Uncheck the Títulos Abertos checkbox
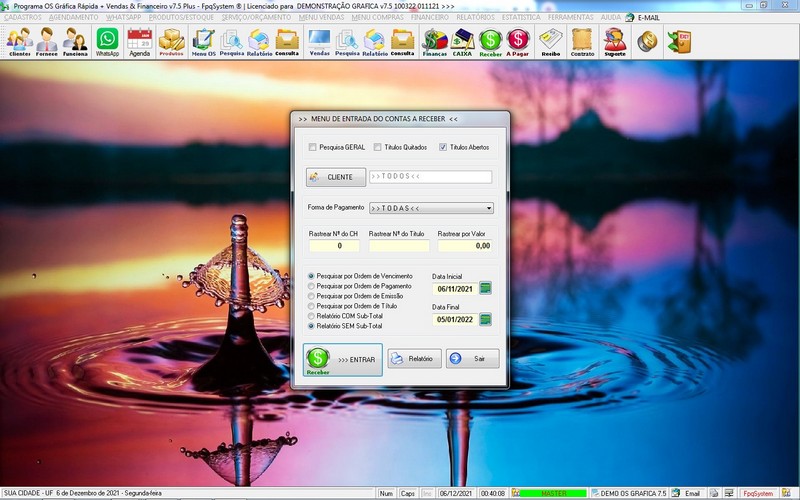The width and height of the screenshot is (800, 500). coord(443,147)
